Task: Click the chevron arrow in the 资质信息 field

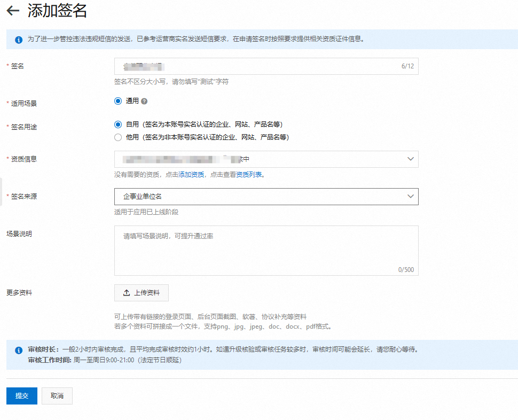Action: (x=410, y=159)
